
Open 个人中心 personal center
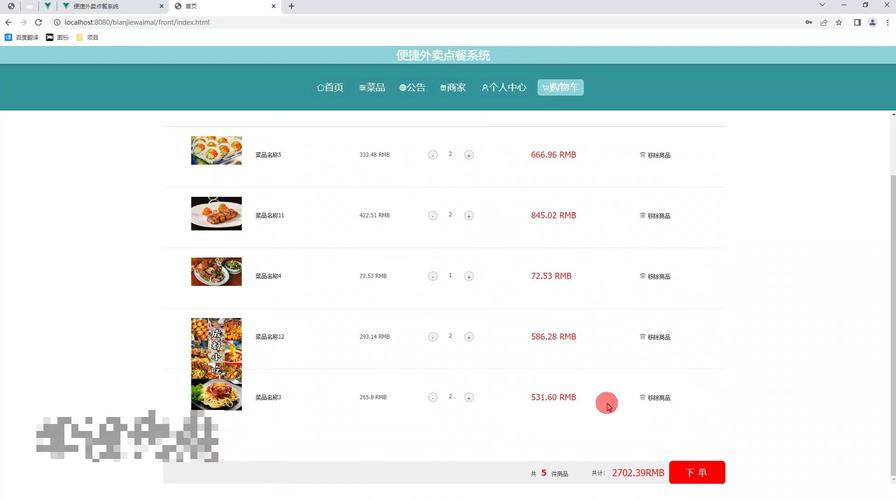tap(504, 88)
